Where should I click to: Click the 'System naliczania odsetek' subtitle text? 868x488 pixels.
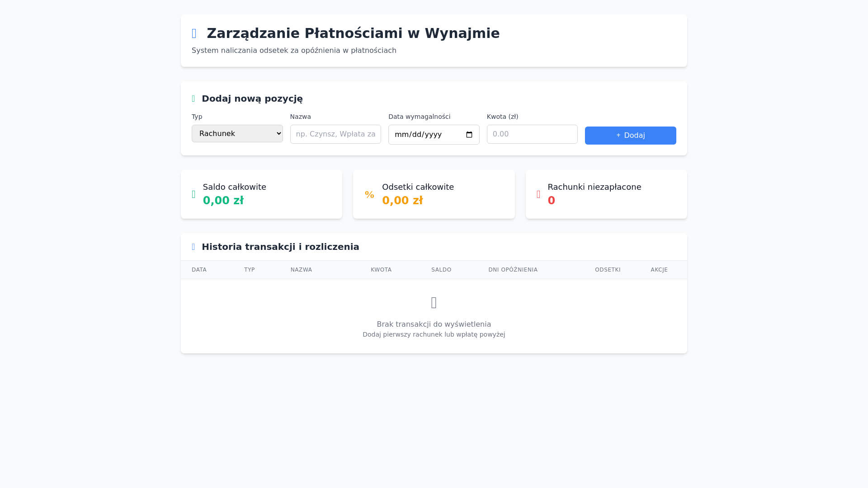click(x=294, y=50)
